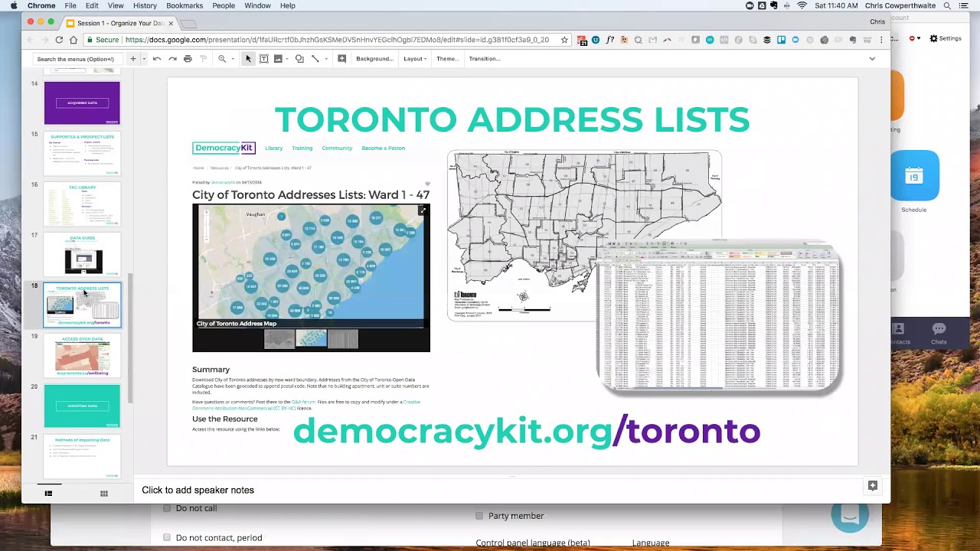
Task: Open Spotlight search in menu bar
Action: coord(947,5)
